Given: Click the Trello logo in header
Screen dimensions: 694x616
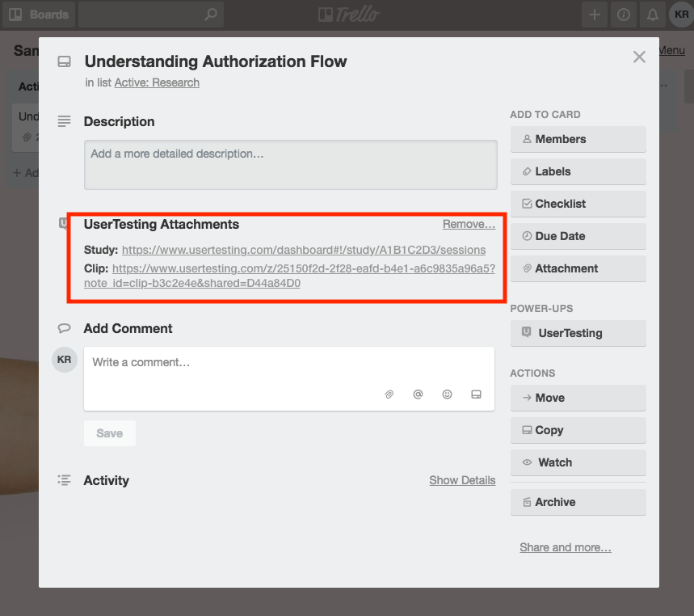Looking at the screenshot, I should [x=349, y=15].
